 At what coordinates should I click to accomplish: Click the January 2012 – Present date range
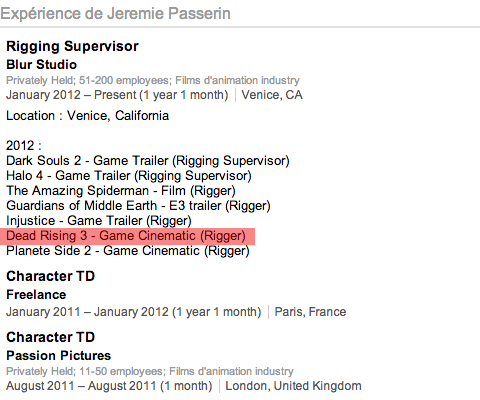point(117,95)
